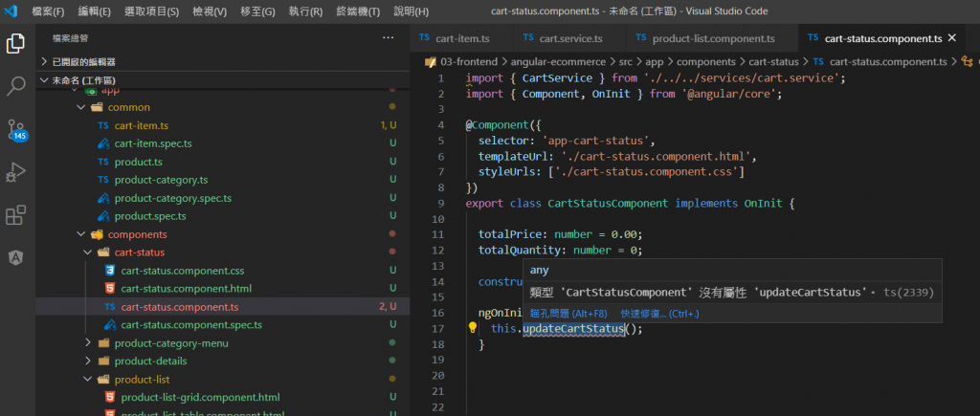Open the Explorer view in activity bar

coord(15,44)
